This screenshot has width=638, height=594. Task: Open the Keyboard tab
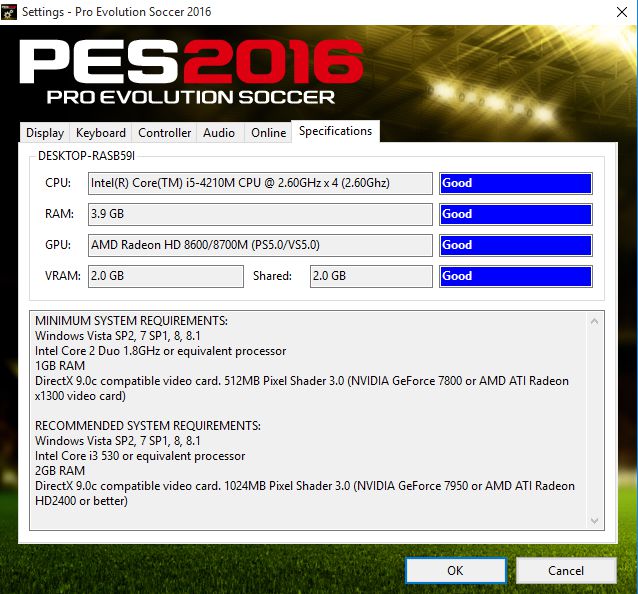(101, 133)
